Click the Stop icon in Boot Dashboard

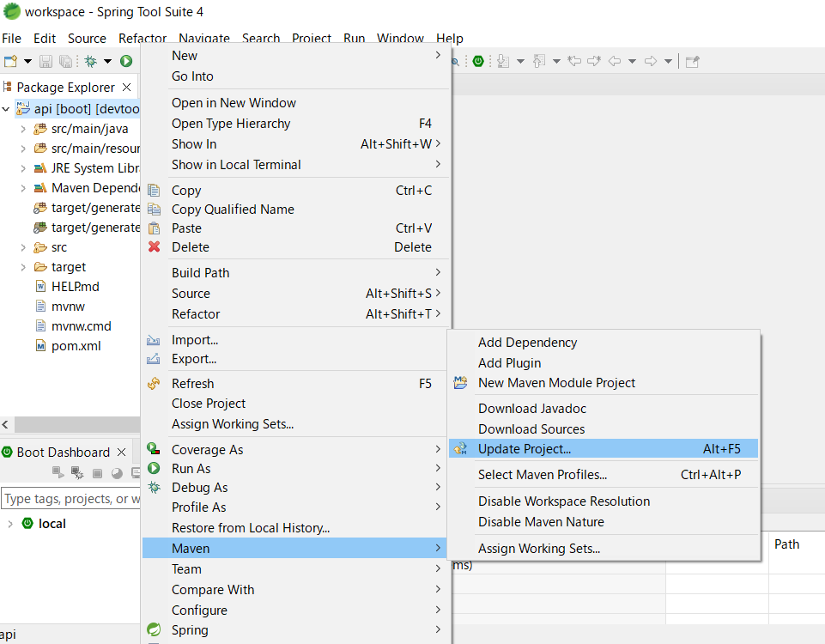[97, 473]
